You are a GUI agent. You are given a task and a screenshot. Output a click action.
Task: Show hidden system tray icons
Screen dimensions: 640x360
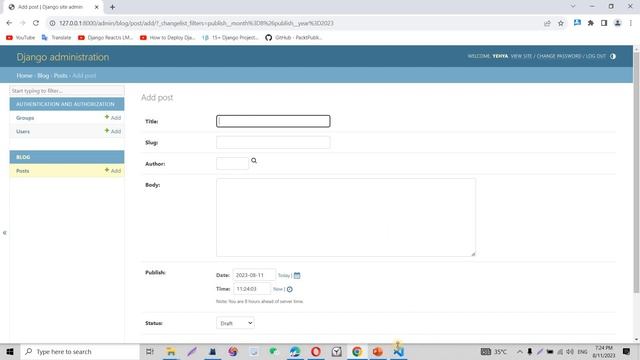pyautogui.click(x=520, y=351)
